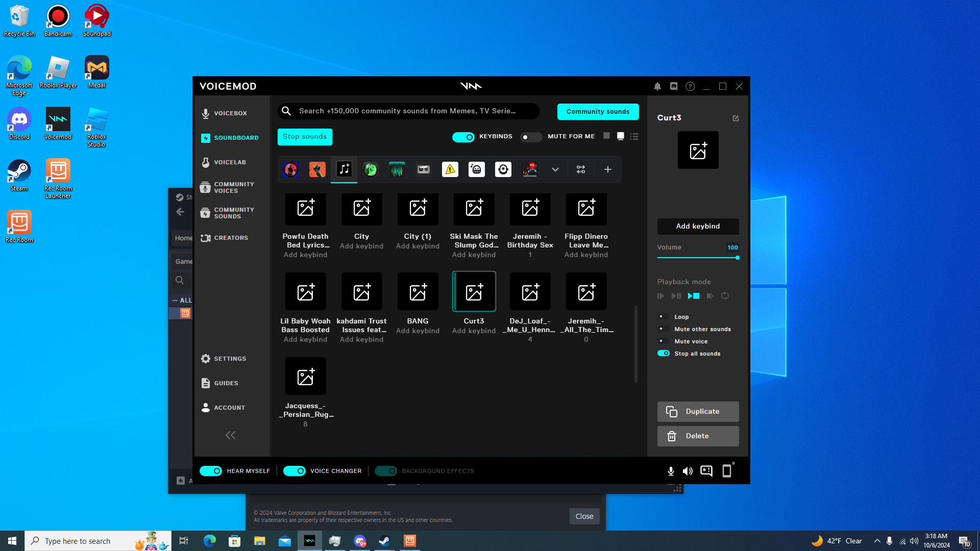This screenshot has height=551, width=980.
Task: Click the Duplicate button
Action: (x=698, y=412)
